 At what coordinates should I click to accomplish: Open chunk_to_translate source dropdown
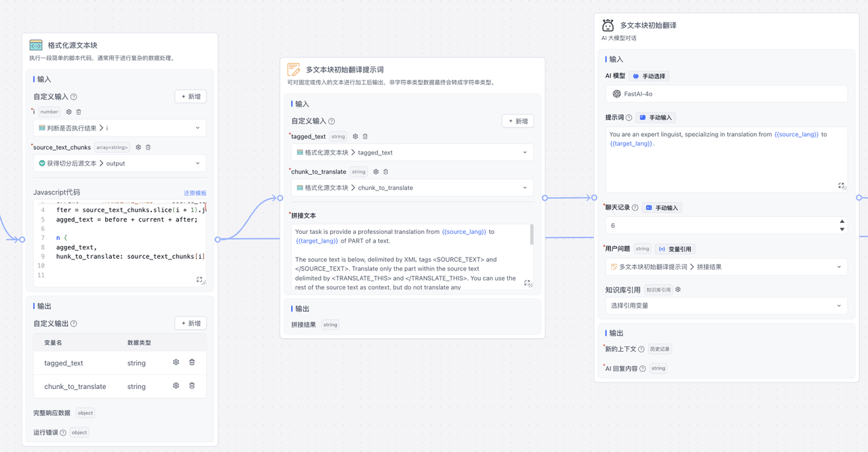(x=412, y=188)
